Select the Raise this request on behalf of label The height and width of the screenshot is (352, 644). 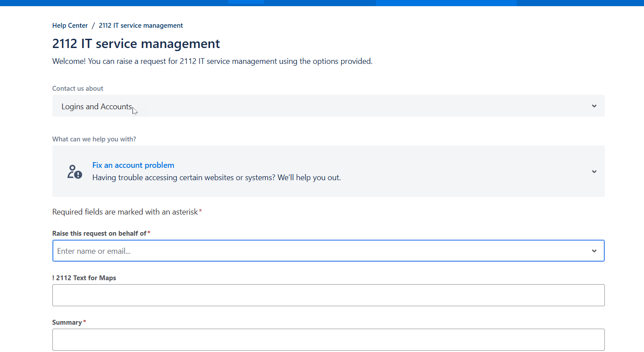(x=99, y=233)
